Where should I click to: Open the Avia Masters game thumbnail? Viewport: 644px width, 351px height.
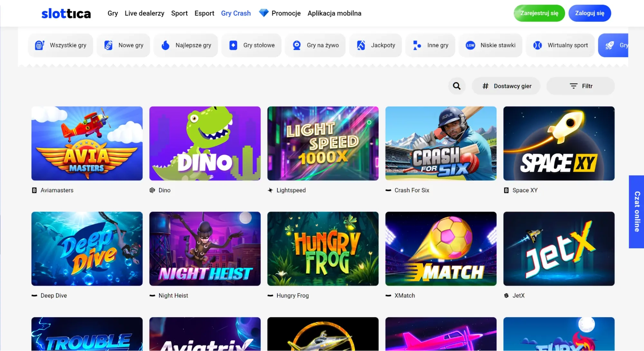87,143
